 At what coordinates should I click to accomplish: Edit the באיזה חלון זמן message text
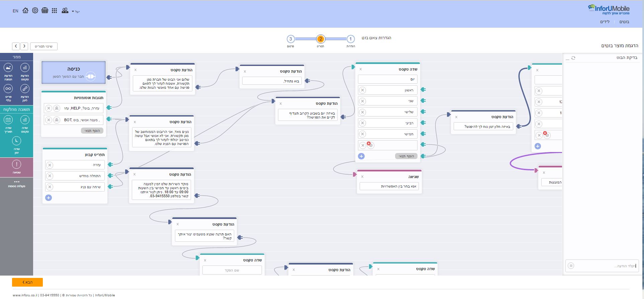(x=483, y=127)
